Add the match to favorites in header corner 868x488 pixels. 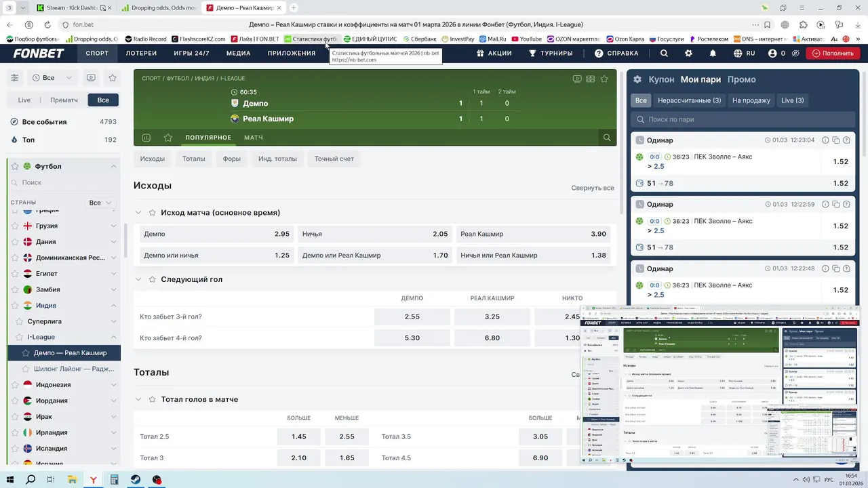pyautogui.click(x=604, y=79)
